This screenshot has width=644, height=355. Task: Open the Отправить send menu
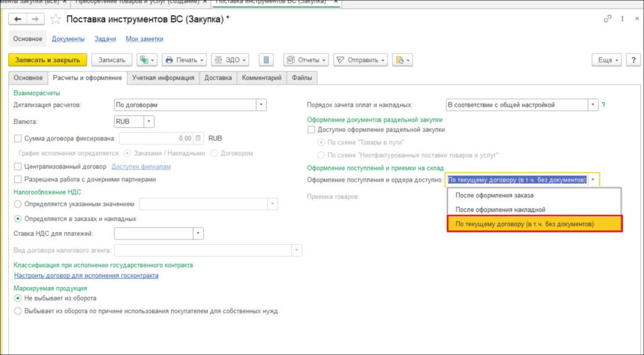360,60
